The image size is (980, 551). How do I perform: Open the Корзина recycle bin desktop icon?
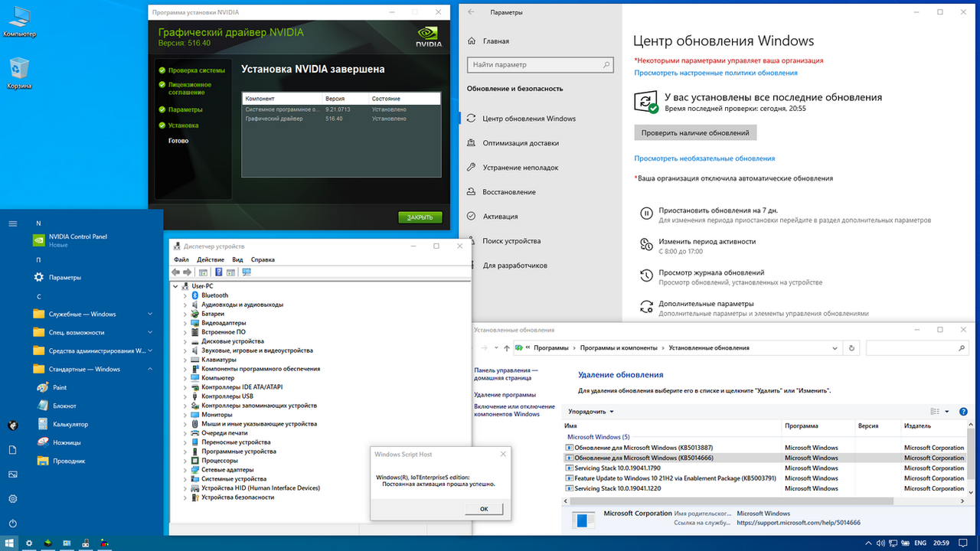pos(19,73)
